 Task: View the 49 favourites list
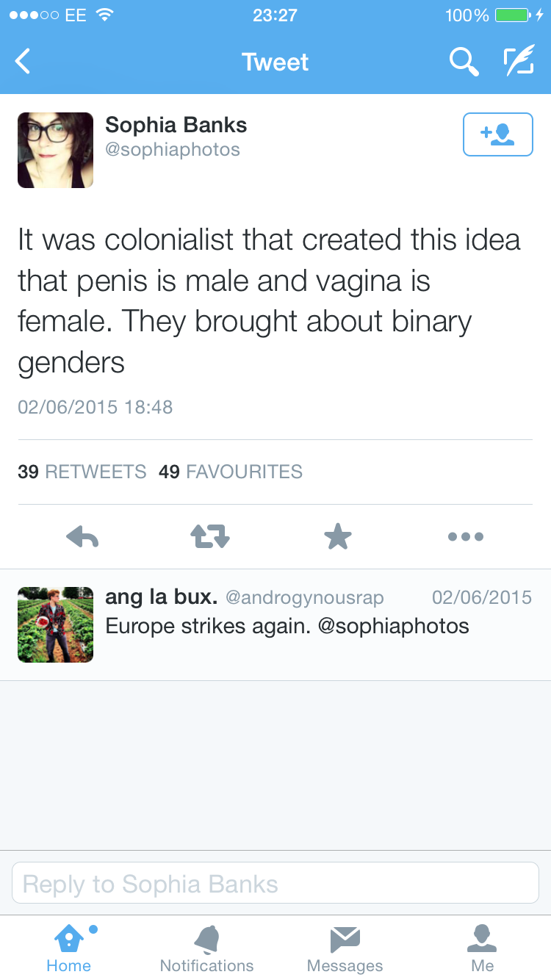(x=231, y=472)
